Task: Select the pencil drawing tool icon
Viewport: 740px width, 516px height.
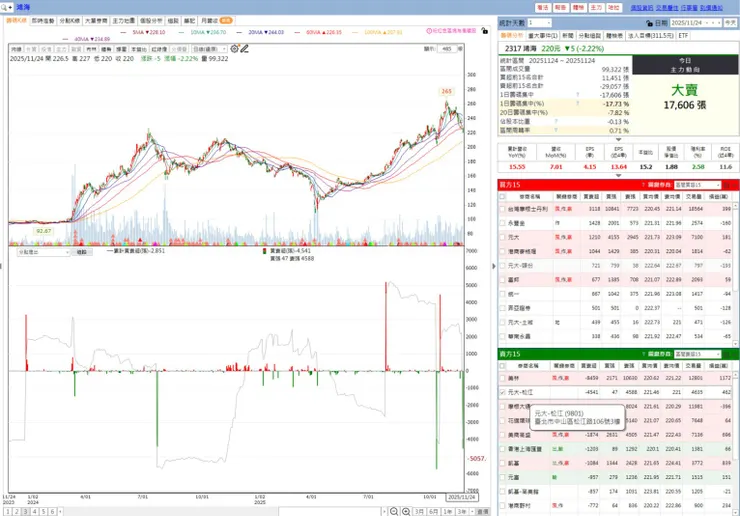Action: tap(244, 49)
